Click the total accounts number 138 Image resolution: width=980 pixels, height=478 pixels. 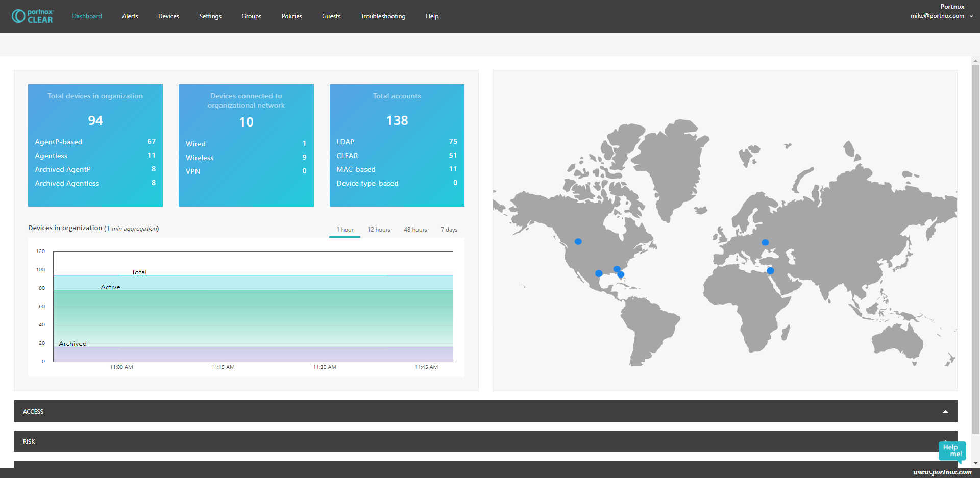point(397,120)
